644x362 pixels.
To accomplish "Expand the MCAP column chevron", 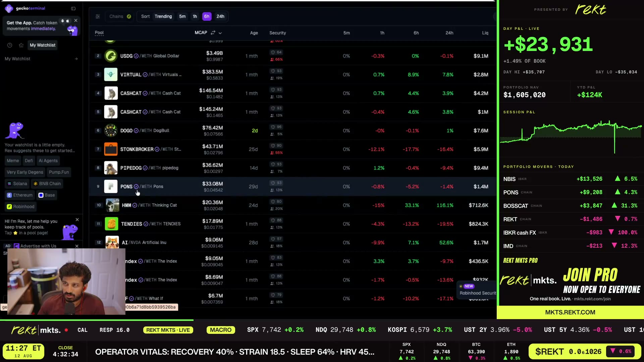I will 220,33.
